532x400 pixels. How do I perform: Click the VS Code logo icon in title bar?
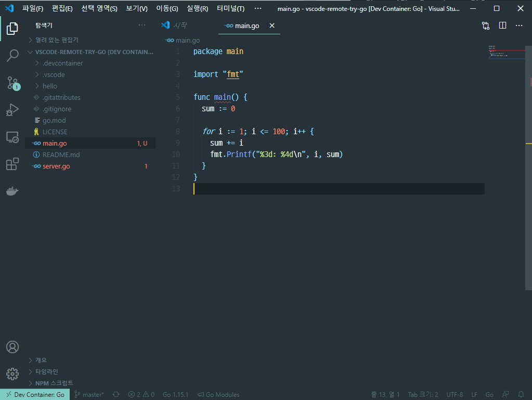tap(9, 8)
